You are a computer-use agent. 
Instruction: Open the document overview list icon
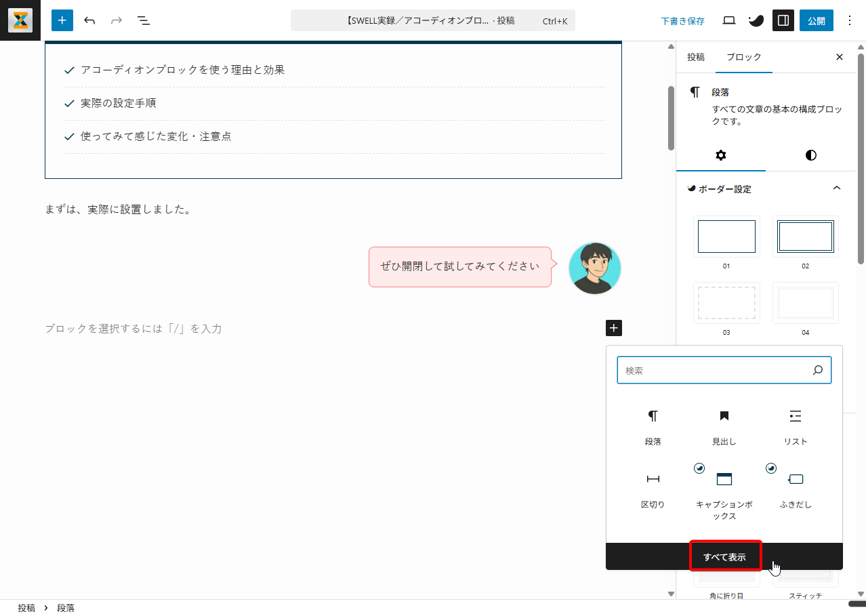[x=144, y=20]
